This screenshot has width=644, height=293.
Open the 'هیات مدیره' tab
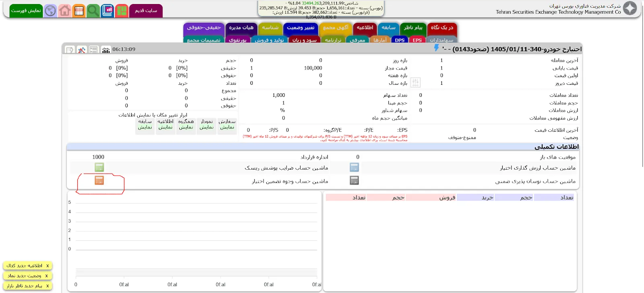[x=241, y=28]
